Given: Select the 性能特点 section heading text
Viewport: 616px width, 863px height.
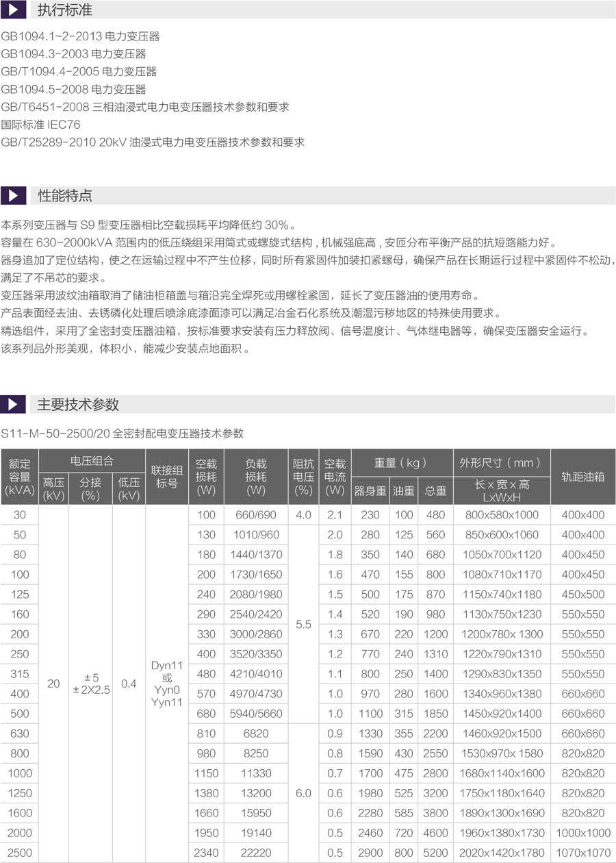Looking at the screenshot, I should pos(64,196).
